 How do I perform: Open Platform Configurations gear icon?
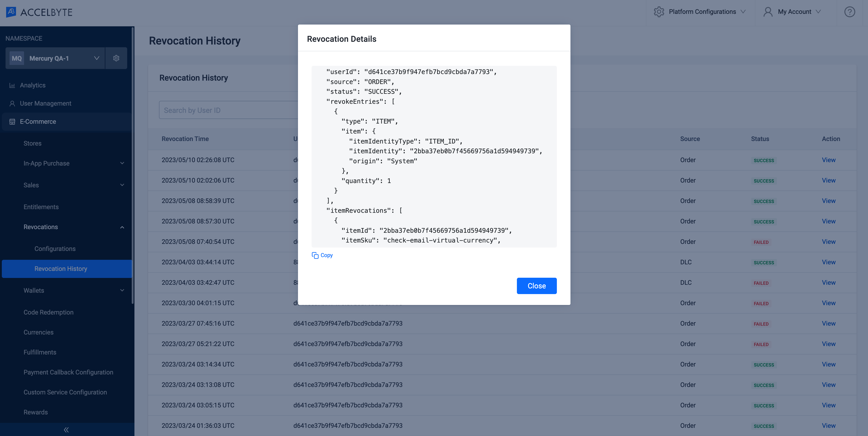coord(658,12)
